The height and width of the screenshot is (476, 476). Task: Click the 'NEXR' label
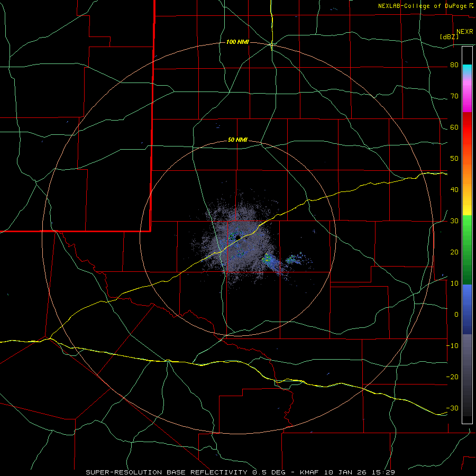464,32
